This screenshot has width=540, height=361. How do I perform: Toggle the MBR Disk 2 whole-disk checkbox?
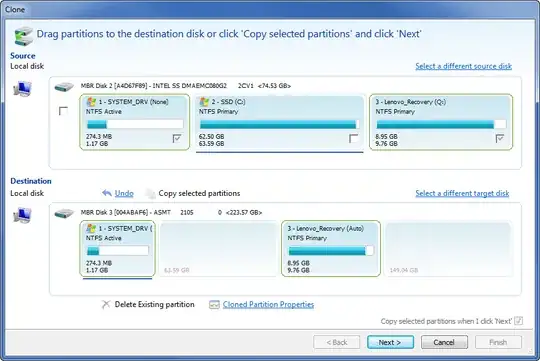coord(63,111)
